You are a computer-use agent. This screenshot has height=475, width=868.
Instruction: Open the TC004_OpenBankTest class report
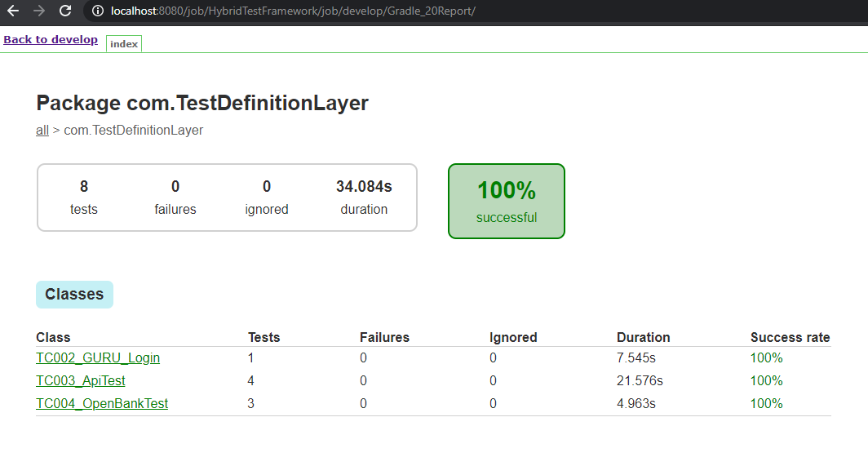[x=102, y=403]
